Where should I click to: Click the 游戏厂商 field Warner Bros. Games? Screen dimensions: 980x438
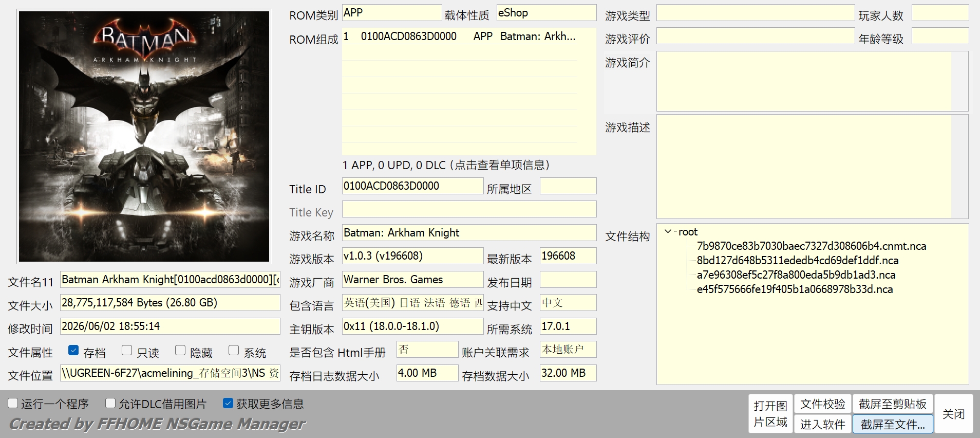point(413,280)
